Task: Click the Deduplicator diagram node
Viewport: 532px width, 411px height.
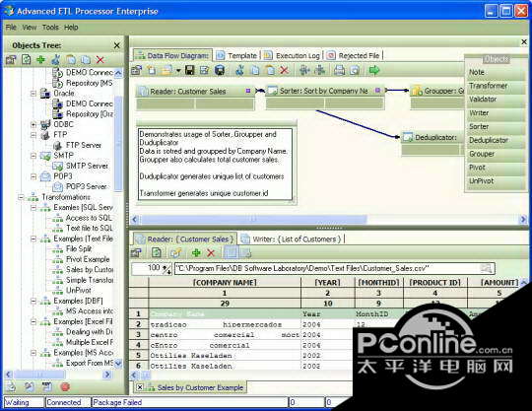Action: click(x=432, y=143)
